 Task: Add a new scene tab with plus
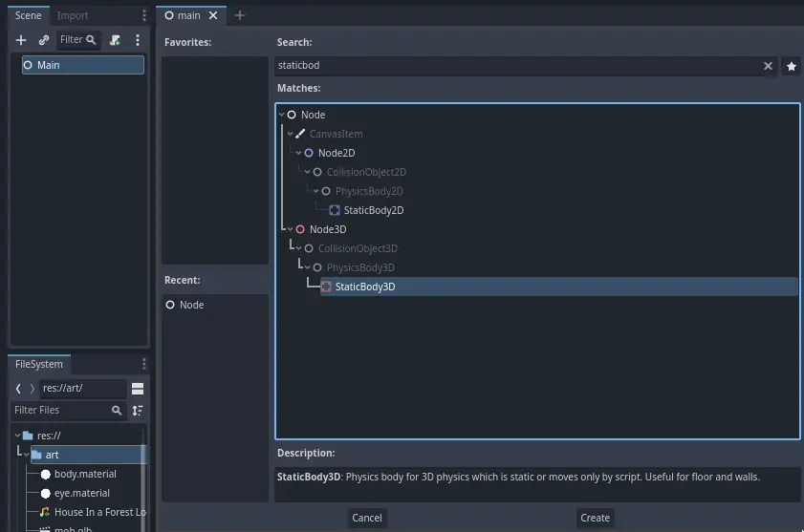pos(240,15)
